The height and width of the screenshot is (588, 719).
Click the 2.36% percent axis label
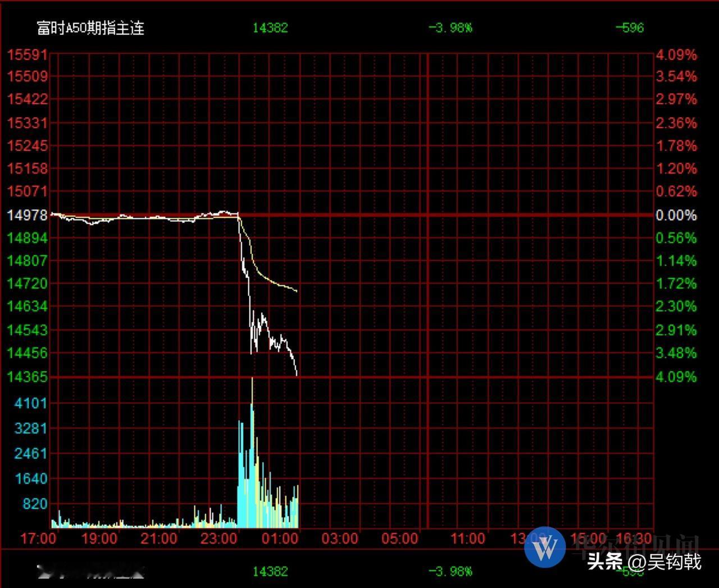pyautogui.click(x=676, y=122)
